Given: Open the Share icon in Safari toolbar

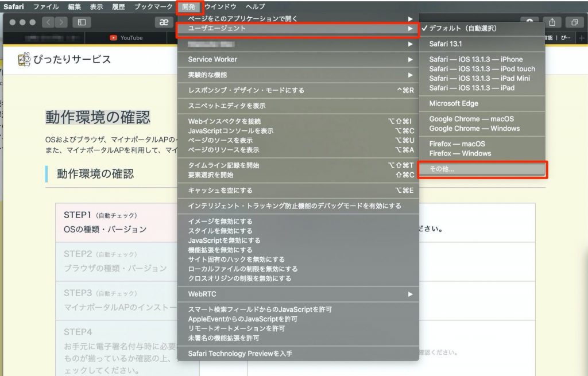Looking at the screenshot, I should click(552, 22).
